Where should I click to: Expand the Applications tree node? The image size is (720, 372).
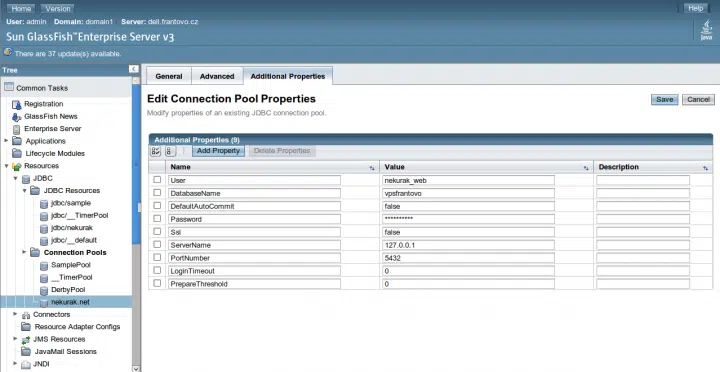[6, 141]
